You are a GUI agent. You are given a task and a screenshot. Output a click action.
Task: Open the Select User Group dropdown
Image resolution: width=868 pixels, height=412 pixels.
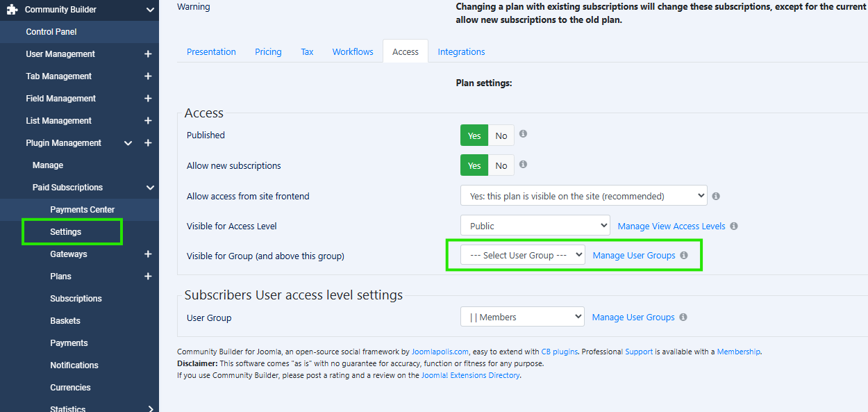(x=523, y=255)
